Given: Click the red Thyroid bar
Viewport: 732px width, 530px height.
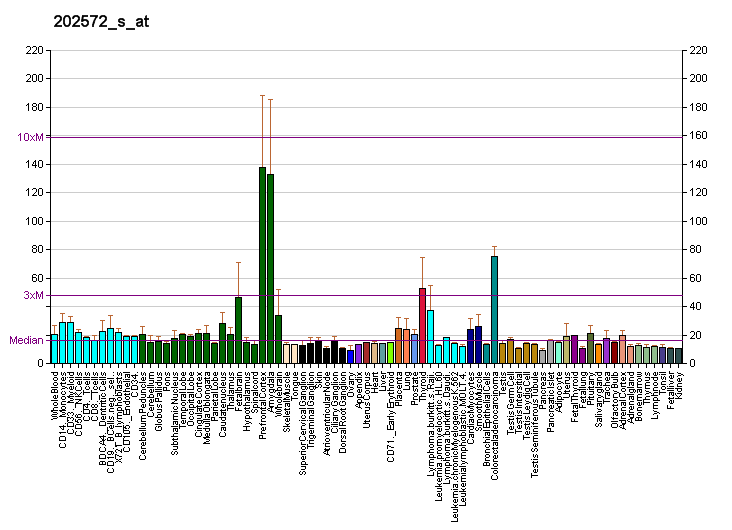Looking at the screenshot, I should click(x=422, y=325).
